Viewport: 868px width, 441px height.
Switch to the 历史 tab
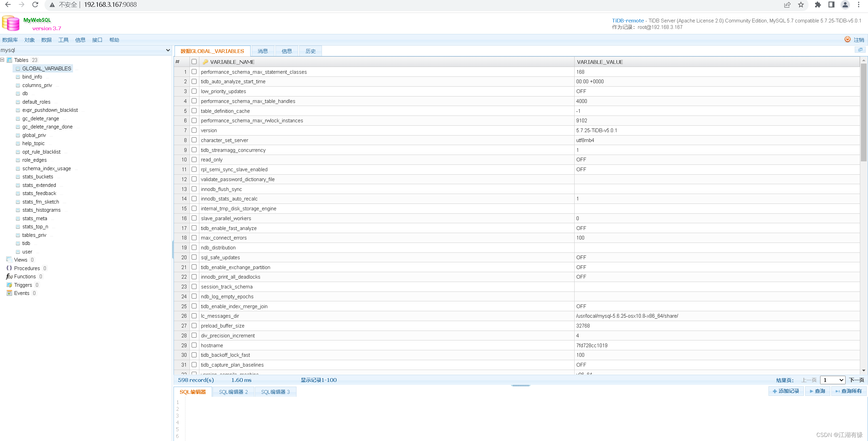point(310,51)
